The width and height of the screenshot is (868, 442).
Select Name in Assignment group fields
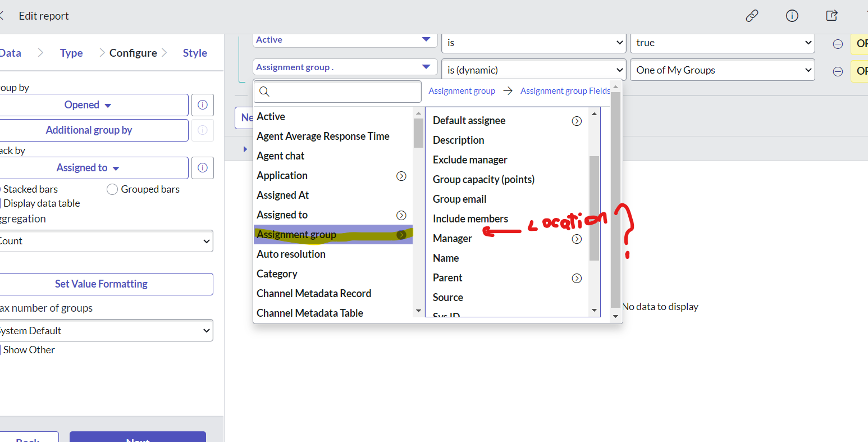(x=508, y=258)
